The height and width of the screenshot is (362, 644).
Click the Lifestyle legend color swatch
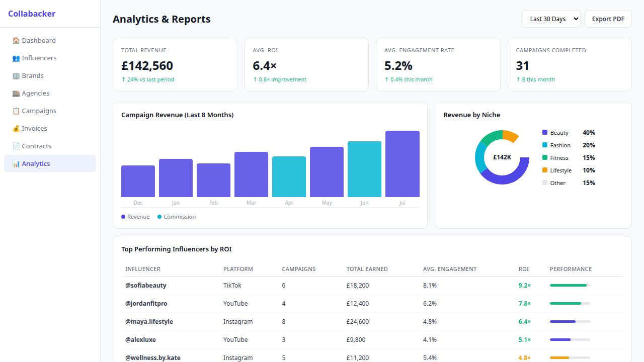[545, 170]
